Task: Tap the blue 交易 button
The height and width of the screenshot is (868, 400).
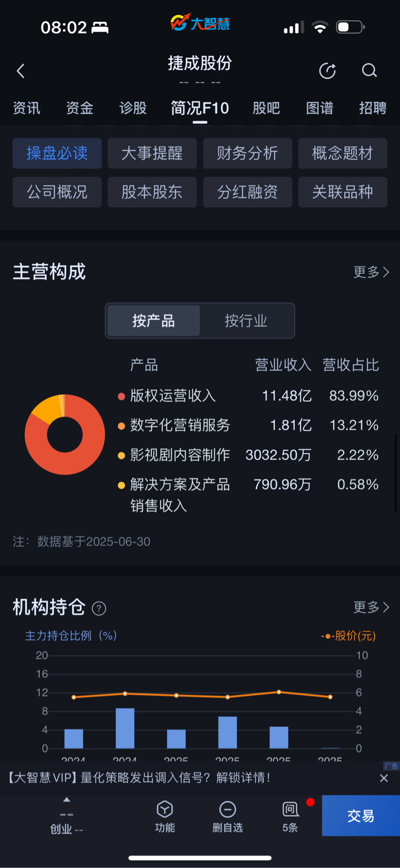Action: point(361,816)
